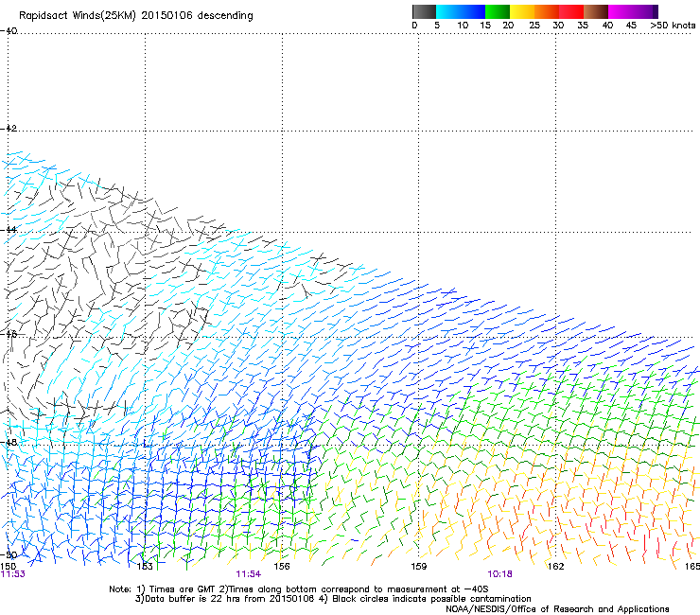This screenshot has height=615, width=700.
Task: Click the NOAA/NESDIS credit text
Action: pos(557,609)
